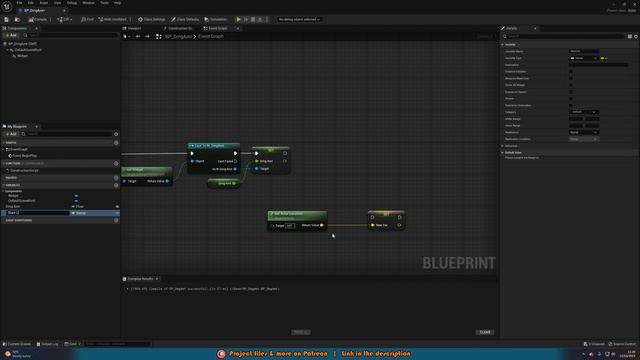Switch to the Viewport tab

pyautogui.click(x=132, y=28)
